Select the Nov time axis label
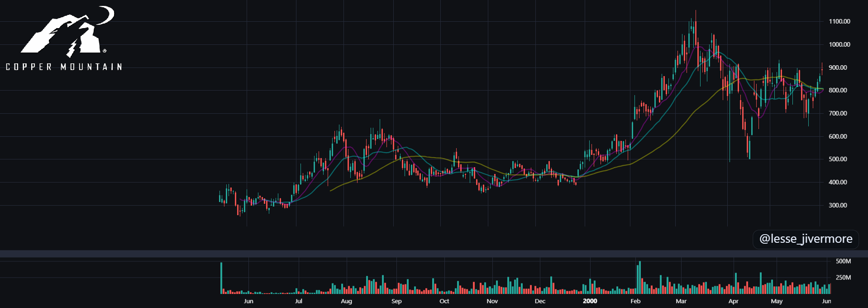 tap(492, 301)
